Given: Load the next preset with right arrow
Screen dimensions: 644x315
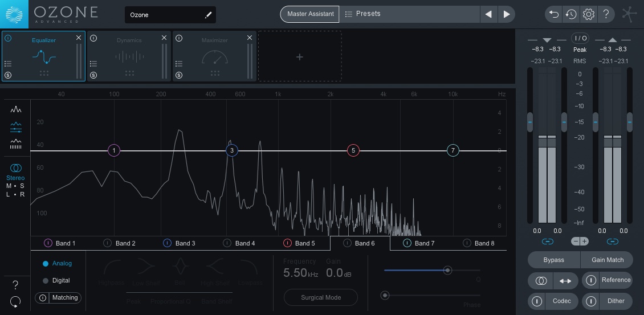Looking at the screenshot, I should point(507,14).
